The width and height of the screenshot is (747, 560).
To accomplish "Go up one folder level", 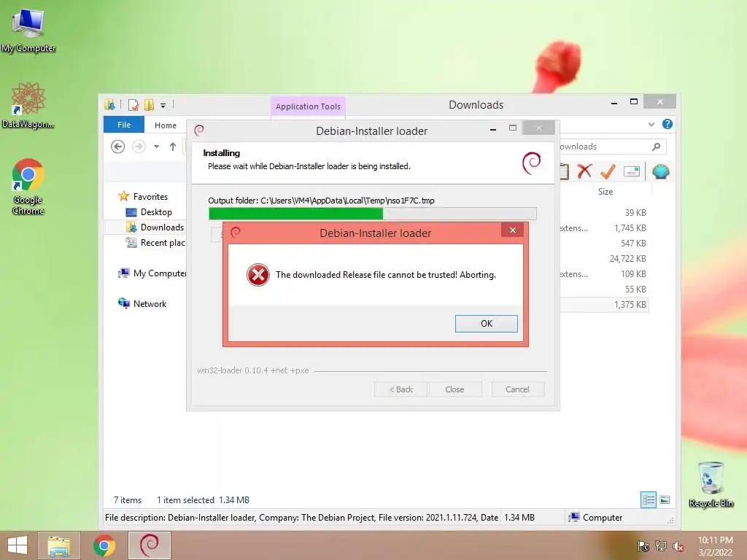I will coord(172,146).
